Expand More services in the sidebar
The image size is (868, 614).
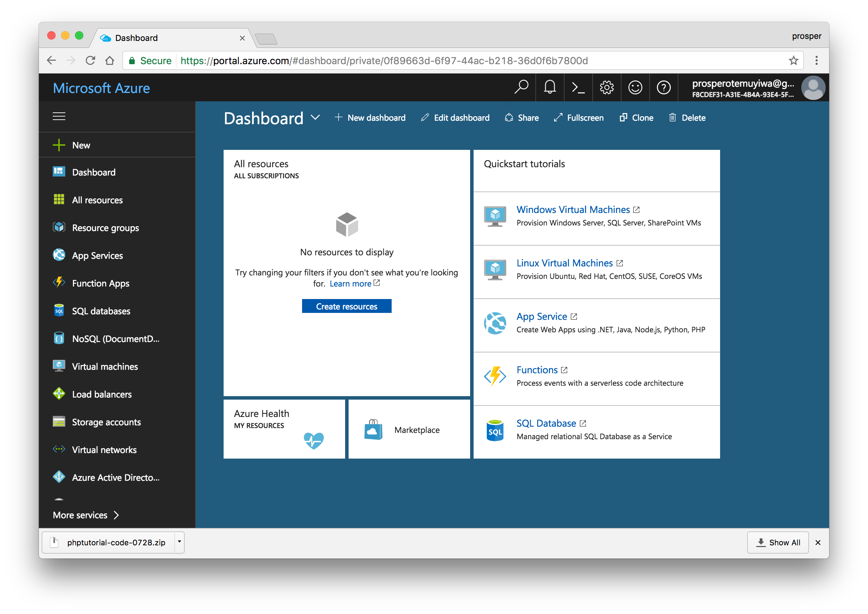[86, 515]
